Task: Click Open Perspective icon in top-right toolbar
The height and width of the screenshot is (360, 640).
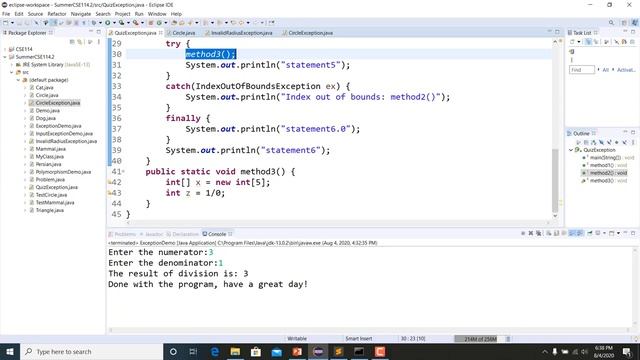Action: click(x=624, y=22)
